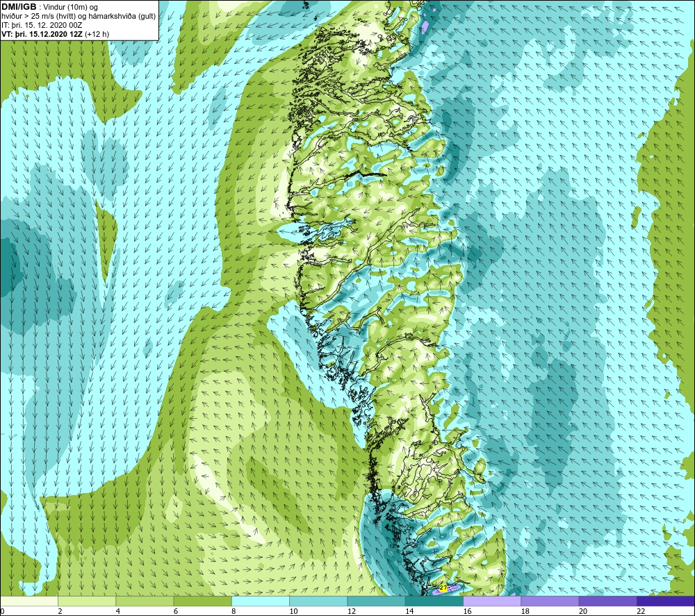The height and width of the screenshot is (616, 695).
Task: Click the legend scale label '14'
Action: [409, 611]
